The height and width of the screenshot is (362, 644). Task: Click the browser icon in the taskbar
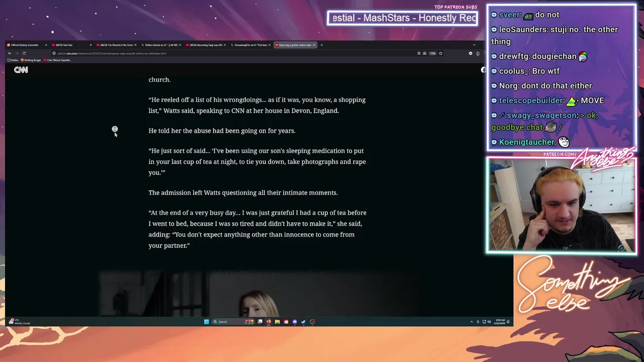(x=268, y=322)
